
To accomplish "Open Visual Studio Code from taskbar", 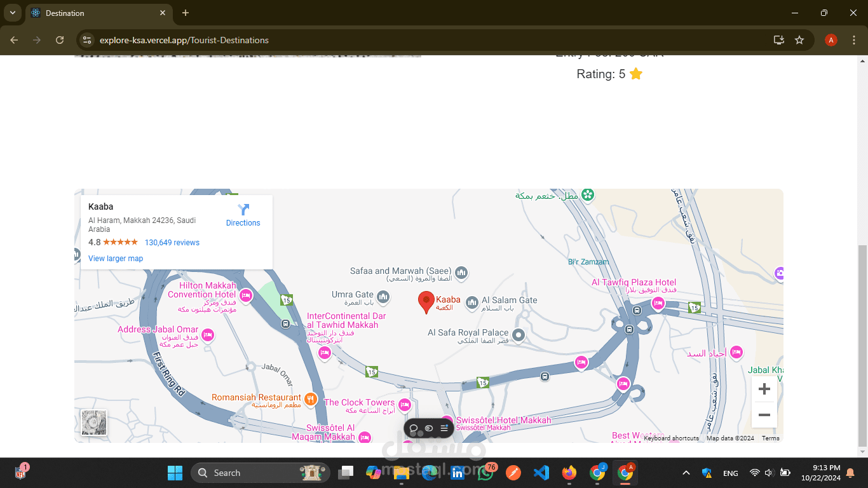I will pos(541,473).
